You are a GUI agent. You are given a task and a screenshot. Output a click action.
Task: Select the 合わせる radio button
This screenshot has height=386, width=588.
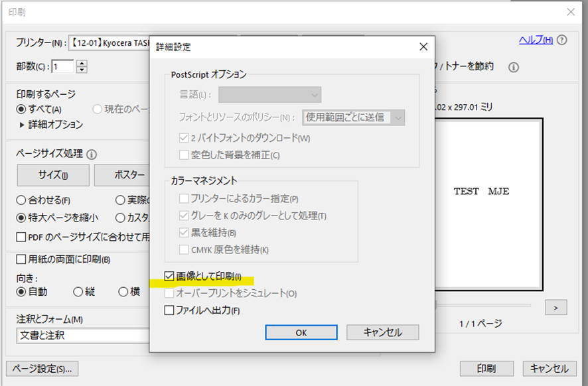[x=21, y=200]
